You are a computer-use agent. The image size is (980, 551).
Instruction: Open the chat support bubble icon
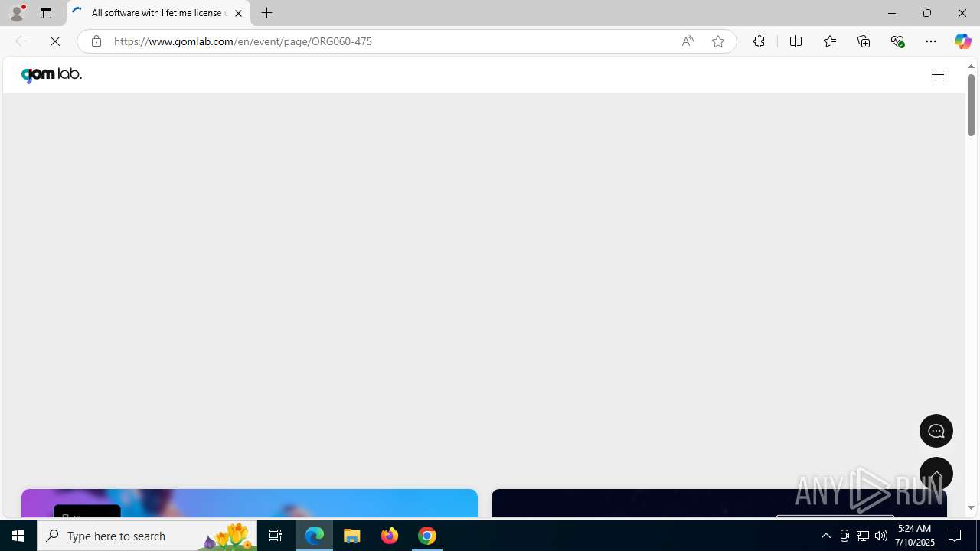936,431
